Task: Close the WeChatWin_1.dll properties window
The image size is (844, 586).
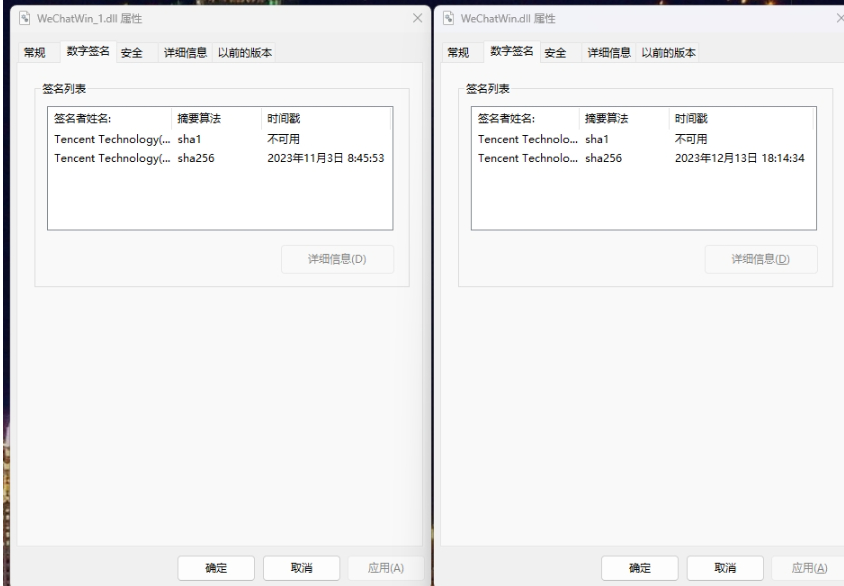Action: tap(418, 18)
